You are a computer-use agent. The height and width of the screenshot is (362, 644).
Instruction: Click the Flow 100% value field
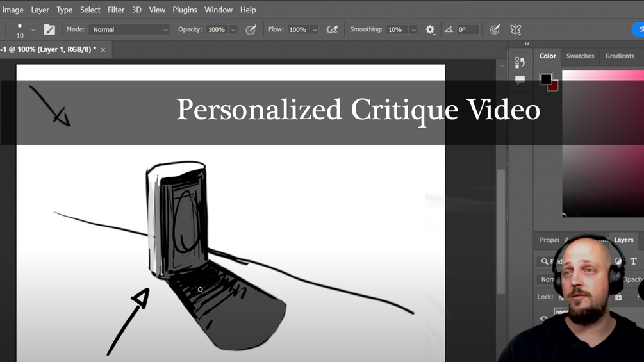click(x=297, y=29)
